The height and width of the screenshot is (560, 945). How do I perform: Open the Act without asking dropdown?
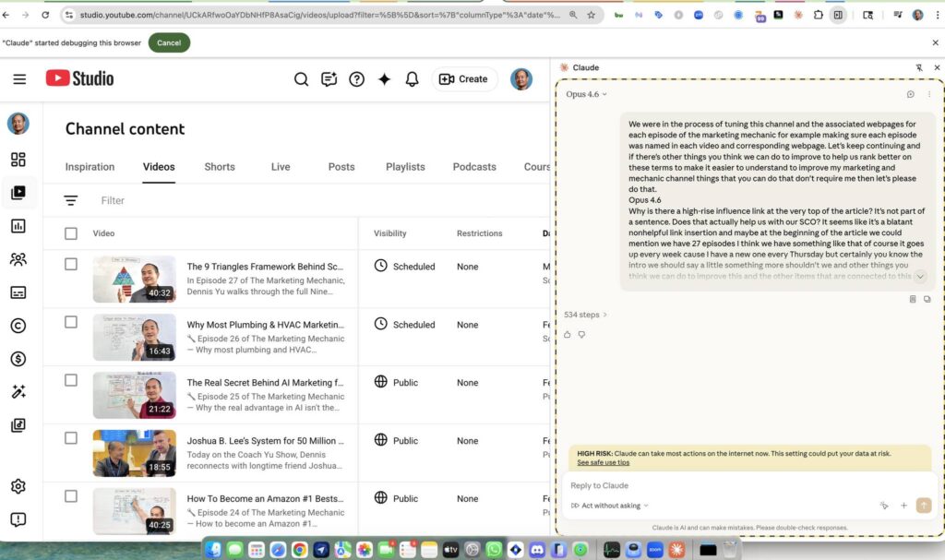coord(610,506)
